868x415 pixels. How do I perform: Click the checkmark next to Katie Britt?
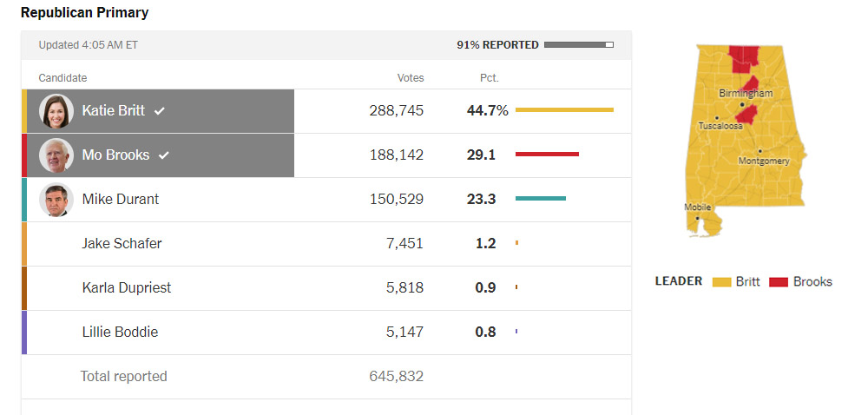tap(160, 111)
